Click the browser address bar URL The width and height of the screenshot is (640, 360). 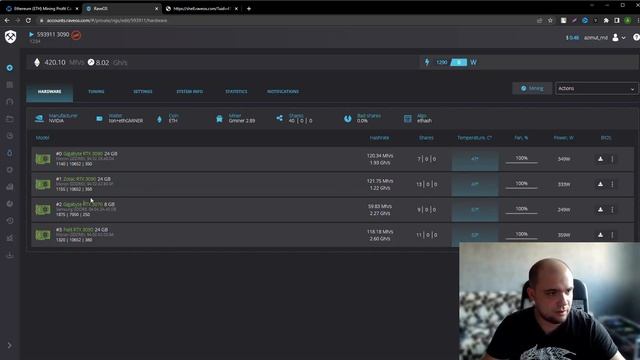pyautogui.click(x=107, y=20)
